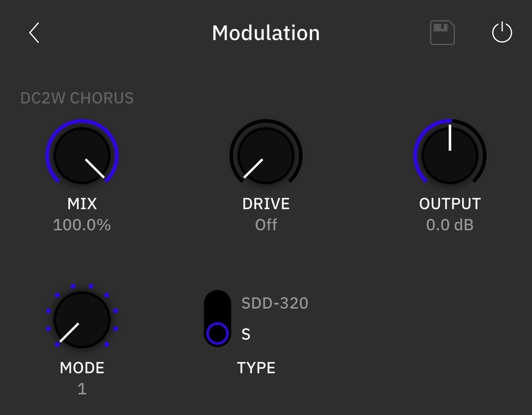Screen dimensions: 532x415
Task: Click the MODE selector knob
Action: [x=82, y=319]
